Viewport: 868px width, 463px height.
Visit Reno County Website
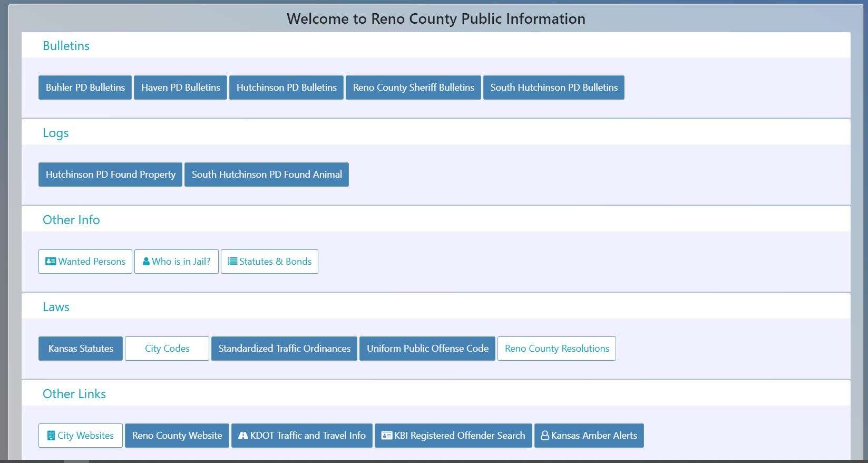177,436
